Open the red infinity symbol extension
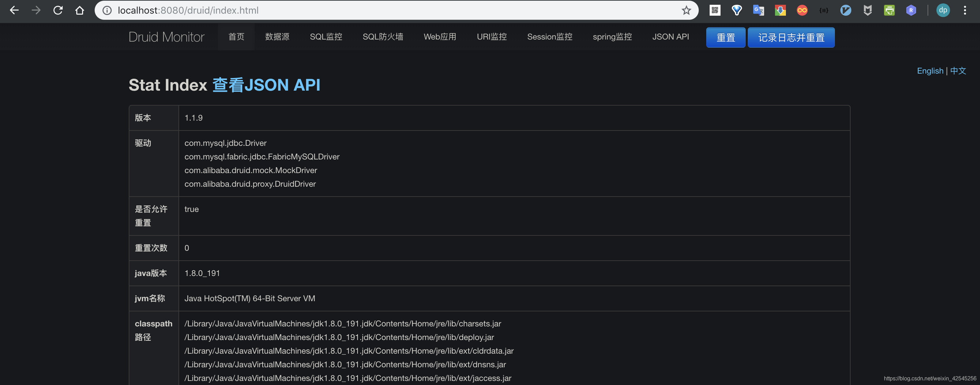The image size is (980, 385). [802, 10]
